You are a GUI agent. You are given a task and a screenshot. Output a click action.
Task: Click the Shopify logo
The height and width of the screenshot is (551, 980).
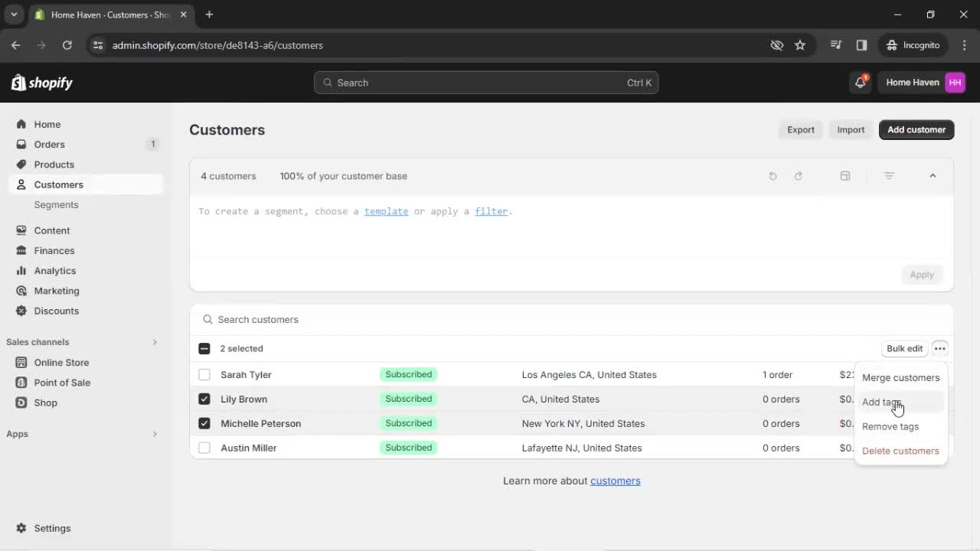point(42,83)
